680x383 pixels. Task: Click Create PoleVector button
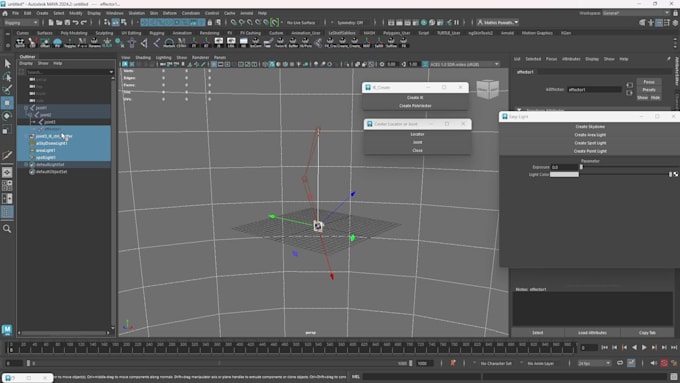click(415, 106)
